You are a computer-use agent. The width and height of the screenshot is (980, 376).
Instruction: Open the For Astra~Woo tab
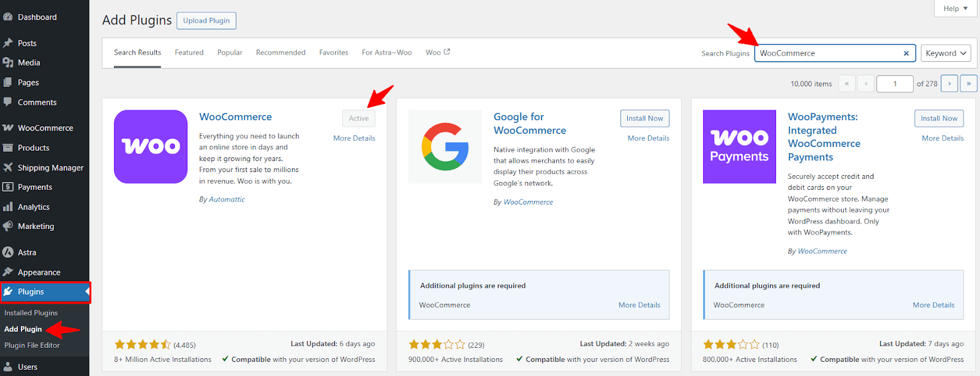click(x=387, y=53)
